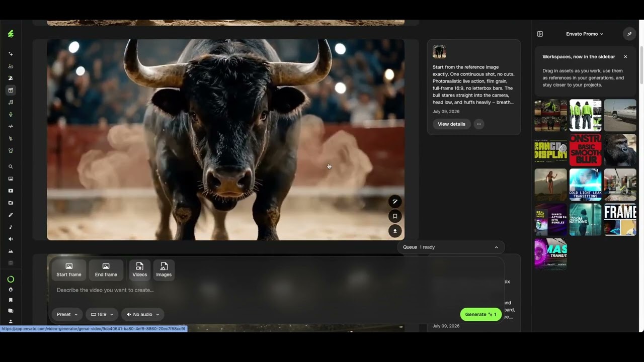
Task: Pin the workspace sidebar with pin icon
Action: click(x=629, y=34)
